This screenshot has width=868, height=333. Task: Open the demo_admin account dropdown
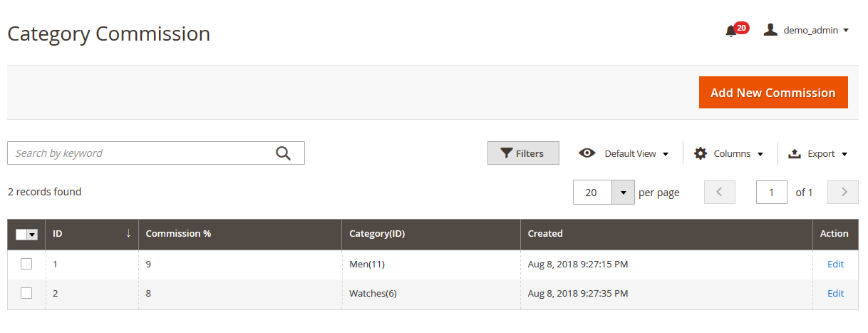coord(807,30)
